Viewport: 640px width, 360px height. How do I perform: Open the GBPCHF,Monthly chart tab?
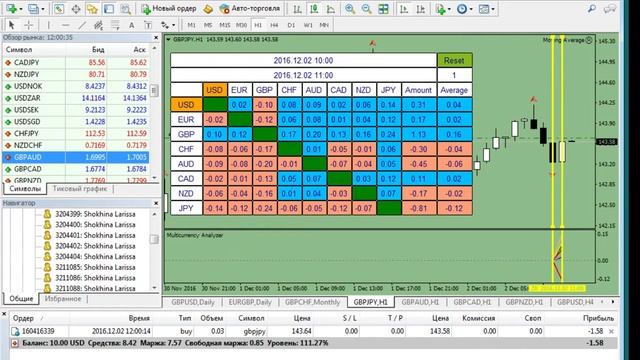tap(313, 302)
